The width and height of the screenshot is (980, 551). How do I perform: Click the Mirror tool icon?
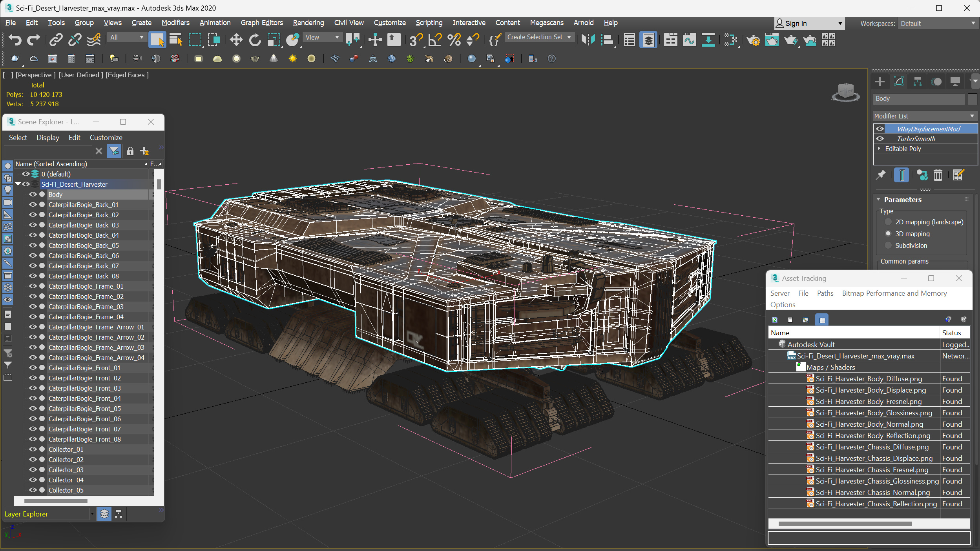click(x=588, y=40)
